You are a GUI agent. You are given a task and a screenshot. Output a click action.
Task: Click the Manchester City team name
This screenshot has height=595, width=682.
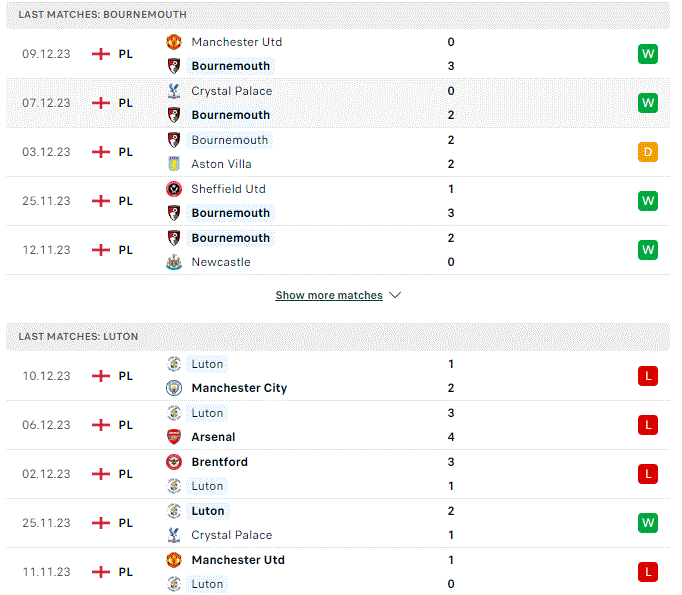click(239, 388)
